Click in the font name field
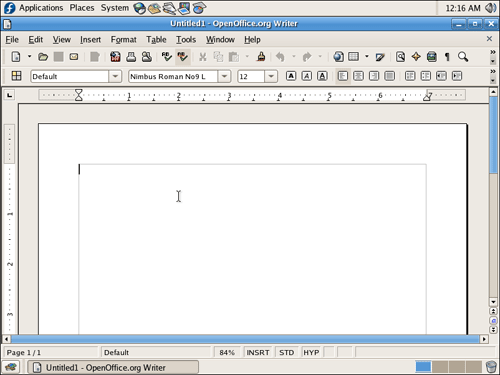 pos(173,76)
